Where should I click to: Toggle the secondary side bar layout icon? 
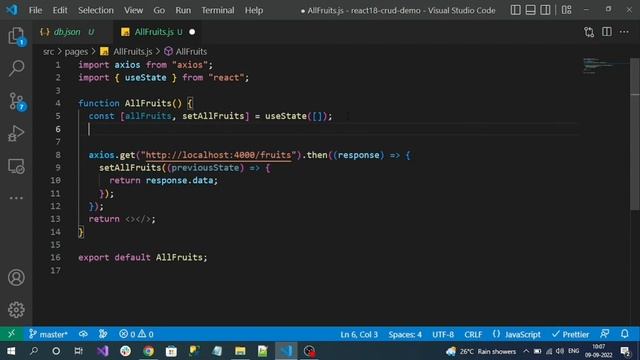[x=545, y=10]
